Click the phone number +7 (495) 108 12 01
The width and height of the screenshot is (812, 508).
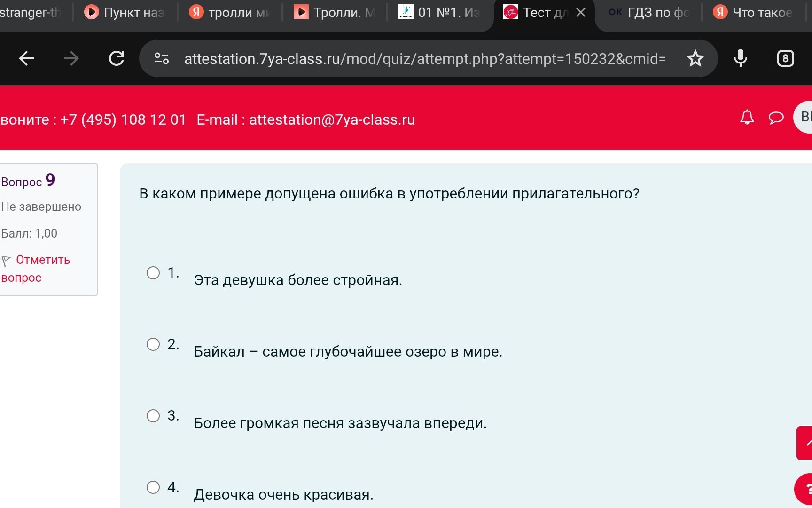123,119
